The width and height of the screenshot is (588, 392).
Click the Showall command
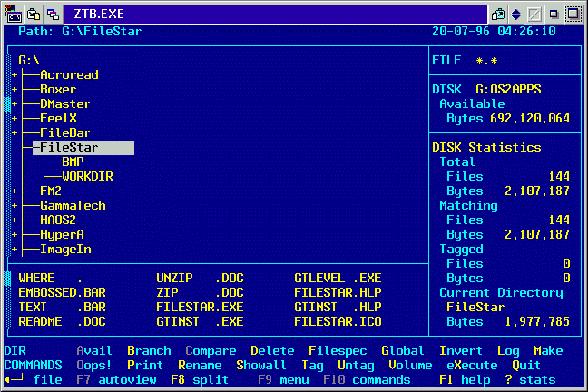261,366
